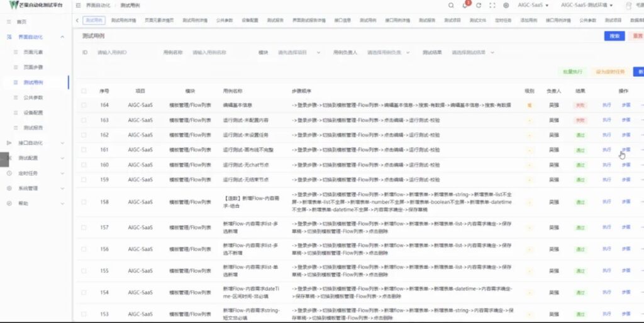The width and height of the screenshot is (644, 323).
Task: Expand the 接口自动化 sidebar group
Action: 62,143
